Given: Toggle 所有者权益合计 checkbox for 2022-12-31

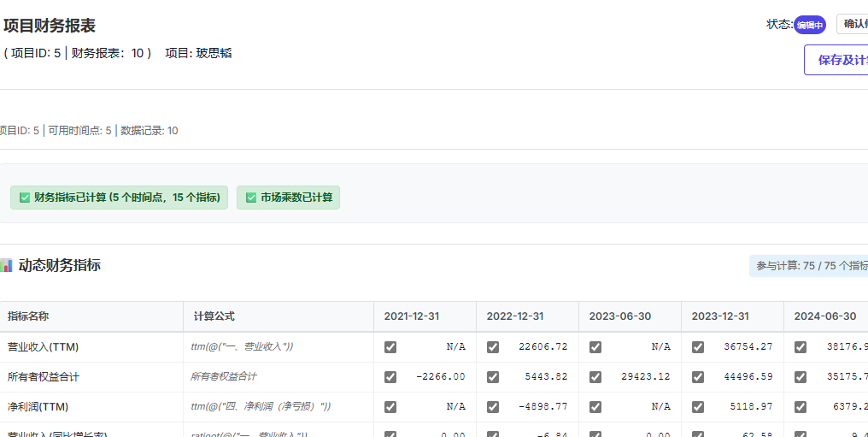Looking at the screenshot, I should (x=493, y=376).
